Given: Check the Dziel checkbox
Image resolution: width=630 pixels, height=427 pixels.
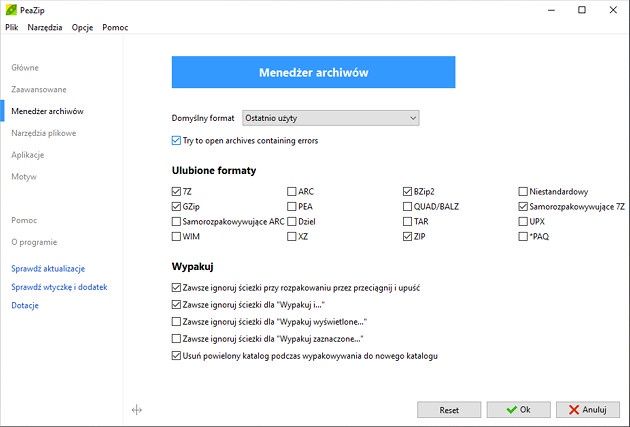Looking at the screenshot, I should [x=292, y=221].
